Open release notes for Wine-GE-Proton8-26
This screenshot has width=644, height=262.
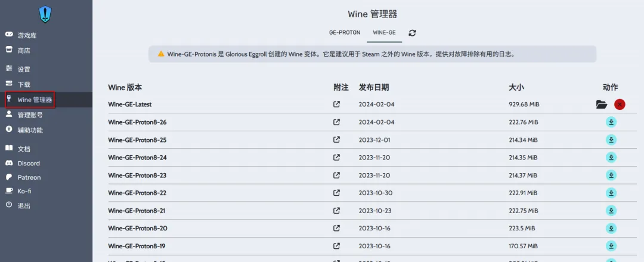tap(337, 122)
